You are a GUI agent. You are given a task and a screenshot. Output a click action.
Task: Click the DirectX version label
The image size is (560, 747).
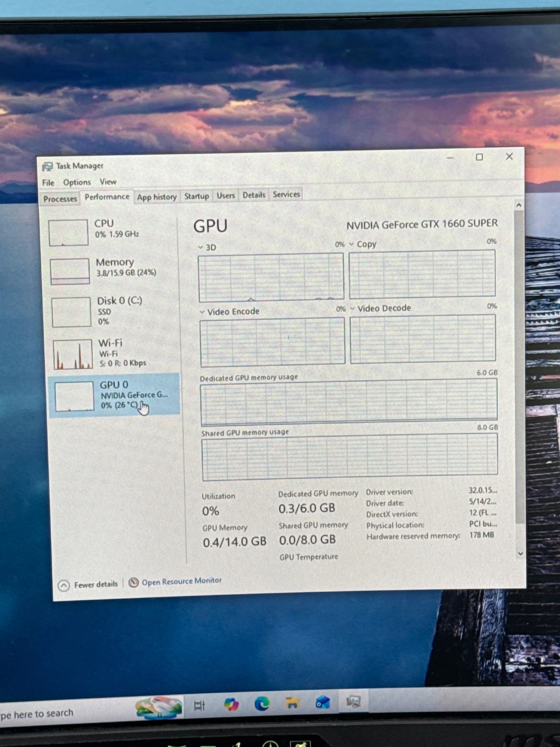tap(392, 514)
